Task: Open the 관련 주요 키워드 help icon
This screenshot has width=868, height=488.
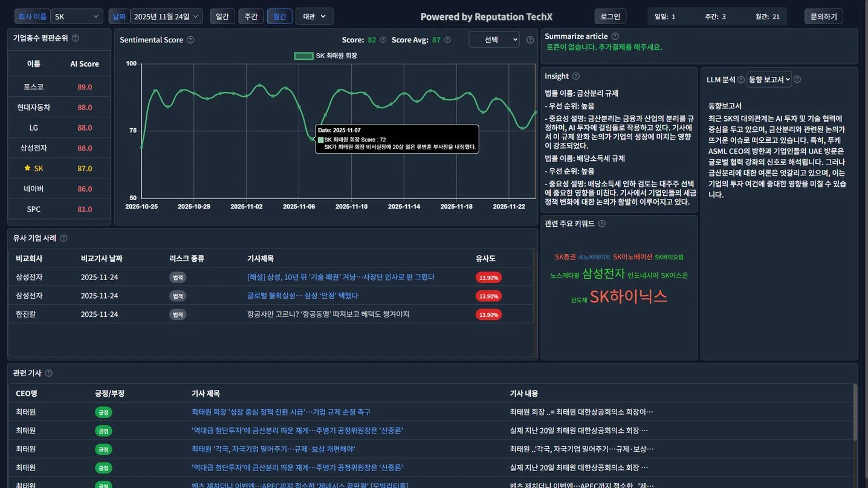Action: [x=601, y=223]
